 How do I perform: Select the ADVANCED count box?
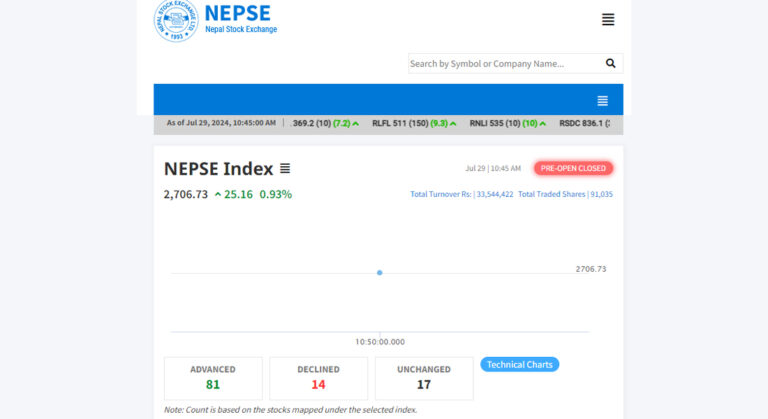tap(213, 377)
